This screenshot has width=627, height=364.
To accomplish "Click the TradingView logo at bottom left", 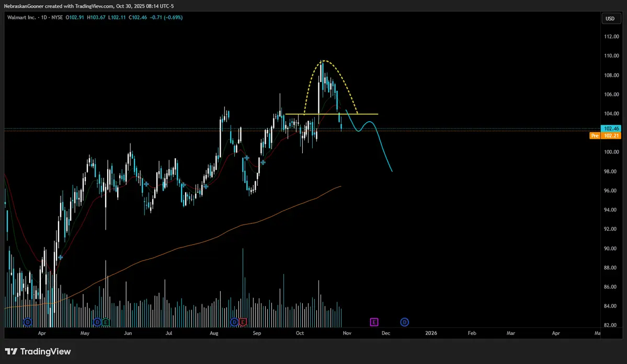I will pyautogui.click(x=38, y=351).
